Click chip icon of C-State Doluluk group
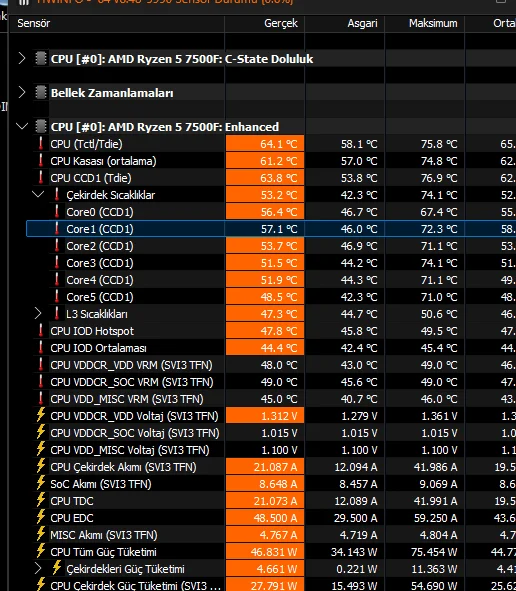Screen dimensions: 516x591 [41, 58]
